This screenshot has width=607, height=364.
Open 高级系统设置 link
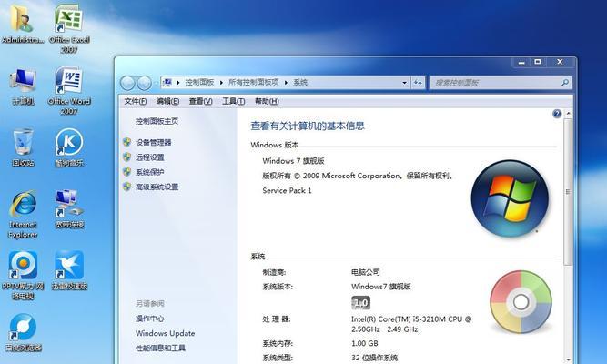157,187
